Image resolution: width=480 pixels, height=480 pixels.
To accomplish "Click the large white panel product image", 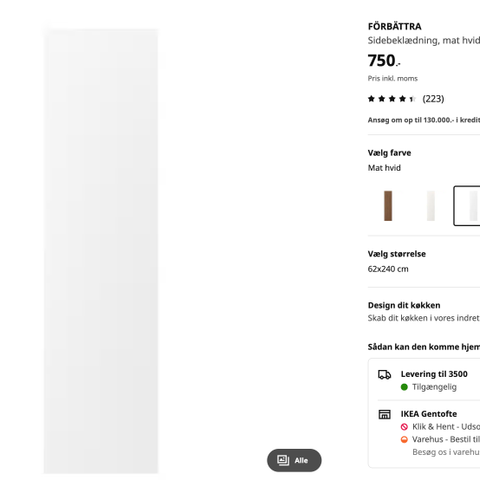I will point(101,251).
